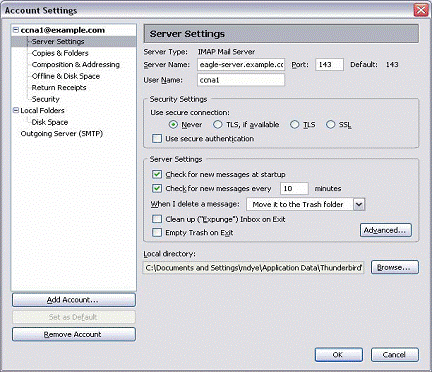Uncheck Check for new messages at startup
The width and height of the screenshot is (432, 372).
coord(157,174)
